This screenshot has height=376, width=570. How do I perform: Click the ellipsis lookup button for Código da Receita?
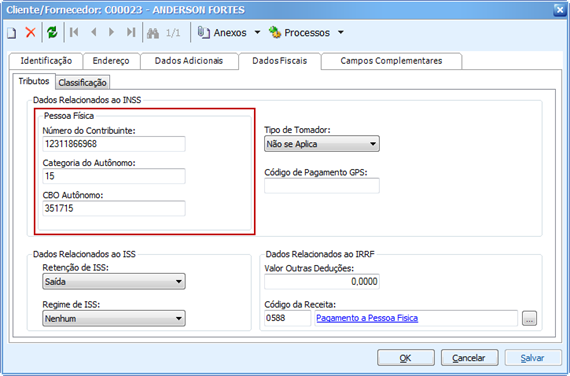[529, 319]
